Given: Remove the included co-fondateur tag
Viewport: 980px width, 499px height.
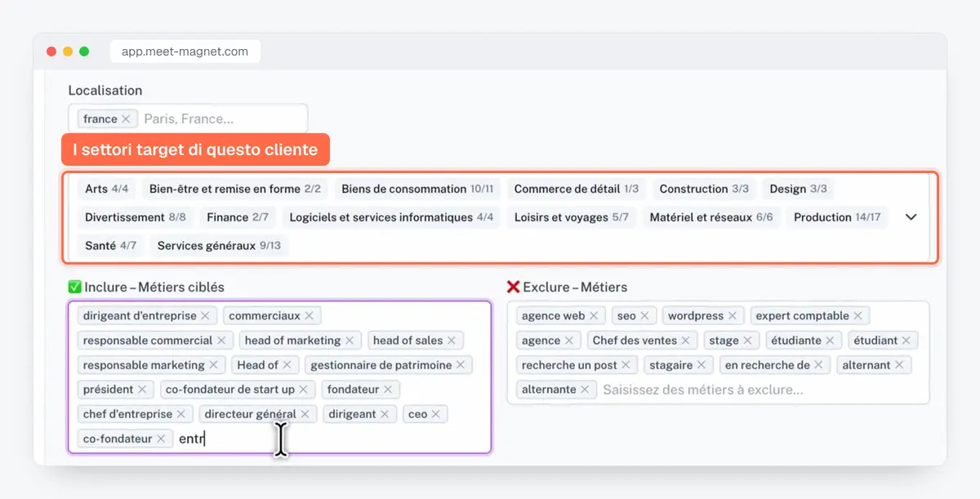Looking at the screenshot, I should click(161, 439).
